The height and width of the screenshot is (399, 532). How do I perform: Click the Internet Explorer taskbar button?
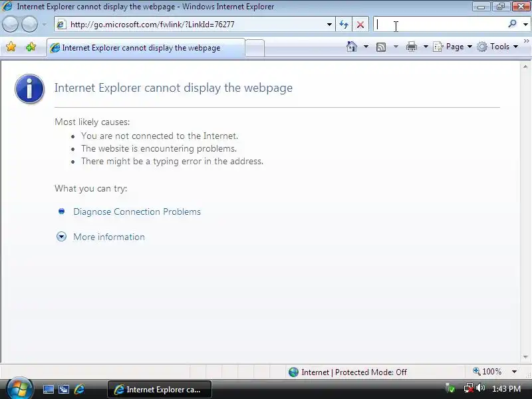160,390
